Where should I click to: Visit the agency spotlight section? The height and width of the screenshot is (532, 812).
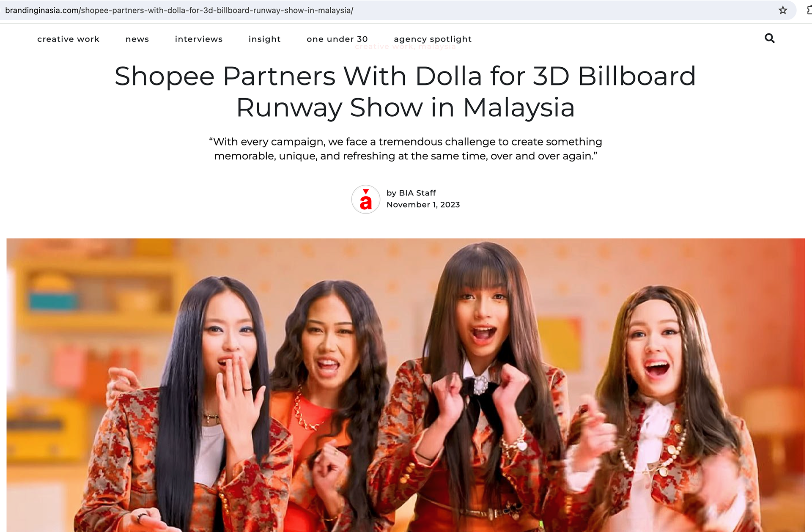point(433,39)
